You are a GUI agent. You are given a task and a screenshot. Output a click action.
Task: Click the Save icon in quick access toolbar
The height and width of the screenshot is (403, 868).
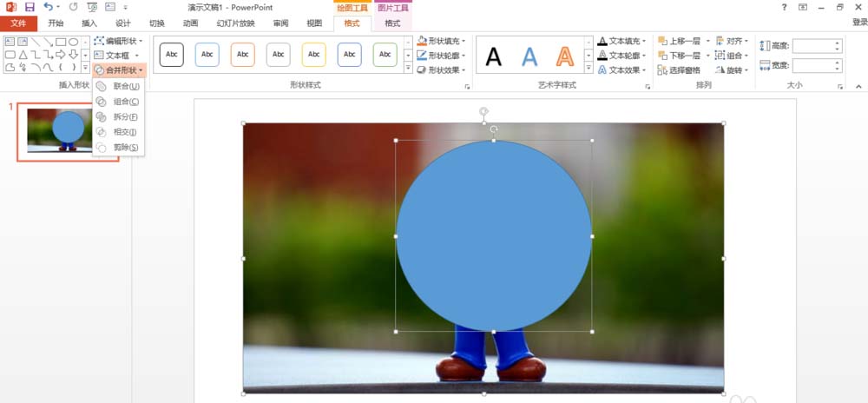[30, 7]
